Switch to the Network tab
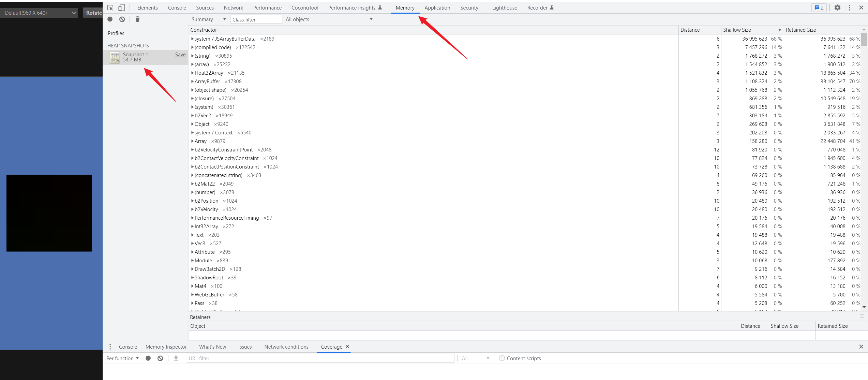The image size is (868, 380). tap(233, 8)
